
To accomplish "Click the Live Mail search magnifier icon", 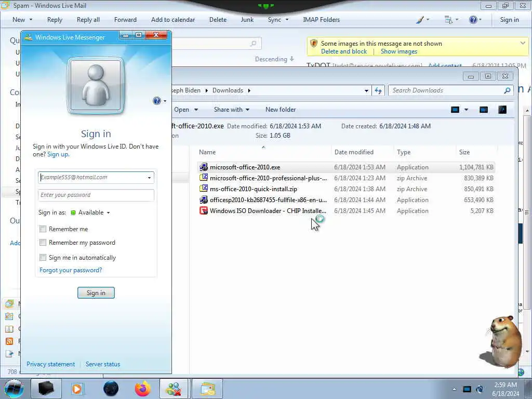I will coord(253,44).
